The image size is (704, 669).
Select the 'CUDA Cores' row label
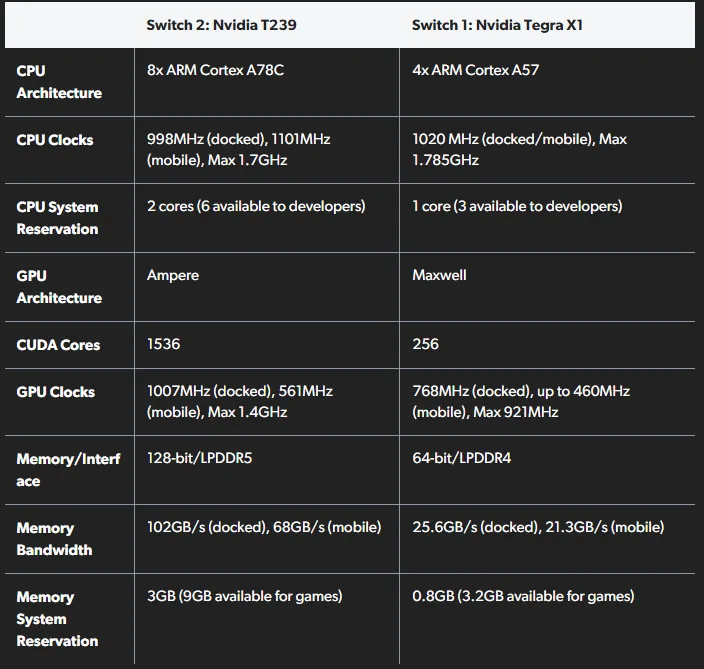click(58, 345)
